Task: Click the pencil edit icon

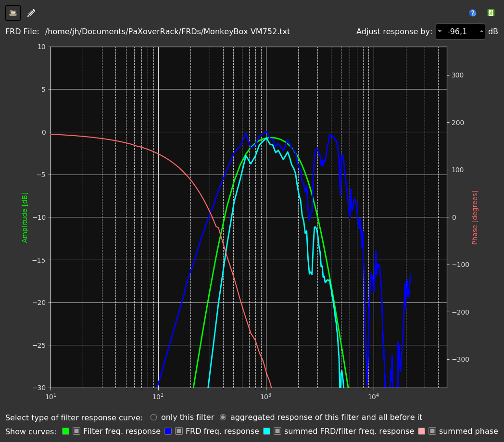Action: coord(31,13)
